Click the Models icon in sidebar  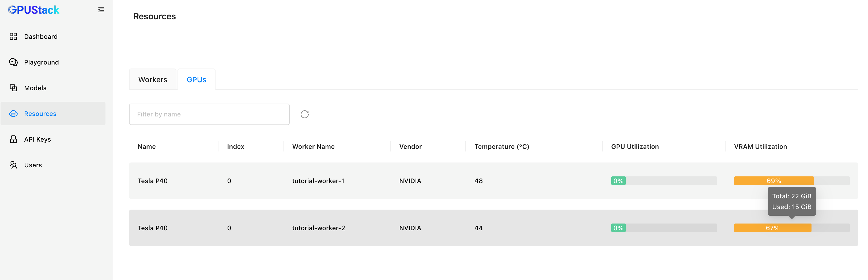coord(13,88)
